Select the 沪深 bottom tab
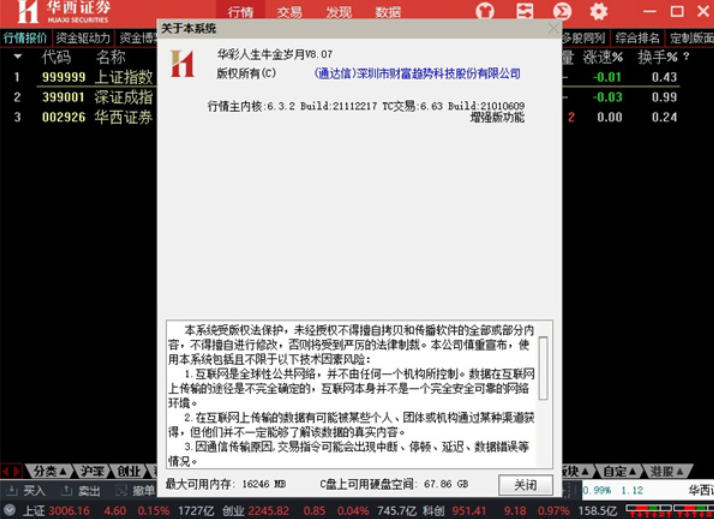Image resolution: width=714 pixels, height=519 pixels. (x=92, y=471)
